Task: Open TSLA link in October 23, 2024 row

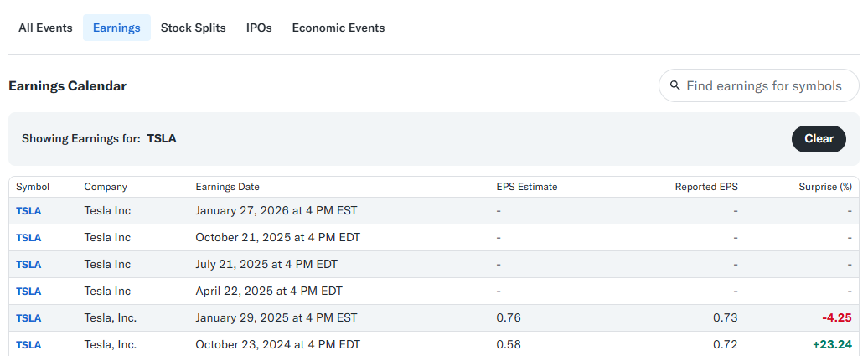Action: (28, 345)
